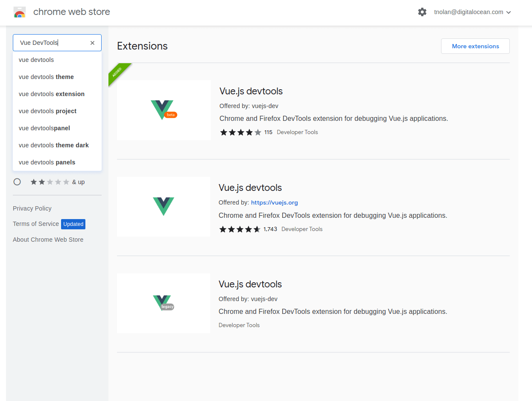The height and width of the screenshot is (401, 532).
Task: Click the stable Vue.js devtools thumbnail icon
Action: [x=164, y=207]
